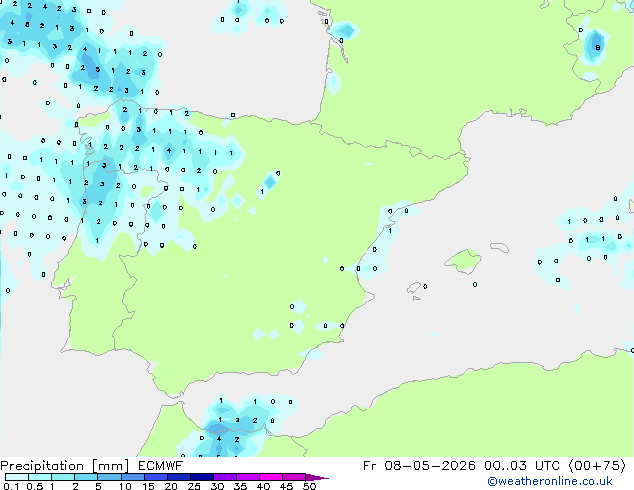
Task: Click the 40–45 mm magenta legend swatch
Action: click(271, 477)
